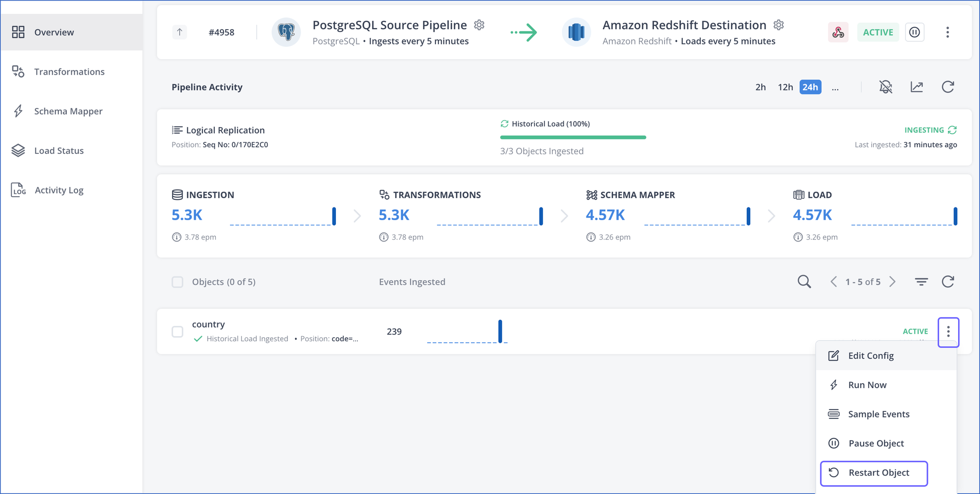Refresh the objects list

coord(948,281)
